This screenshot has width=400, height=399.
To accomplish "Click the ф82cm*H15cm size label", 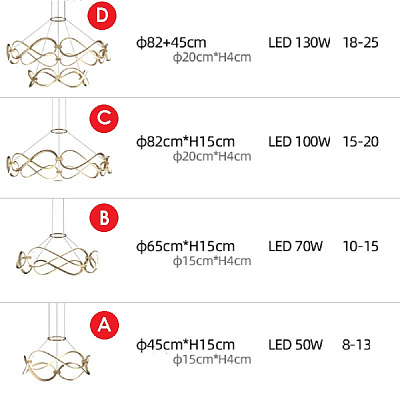I will [x=185, y=142].
